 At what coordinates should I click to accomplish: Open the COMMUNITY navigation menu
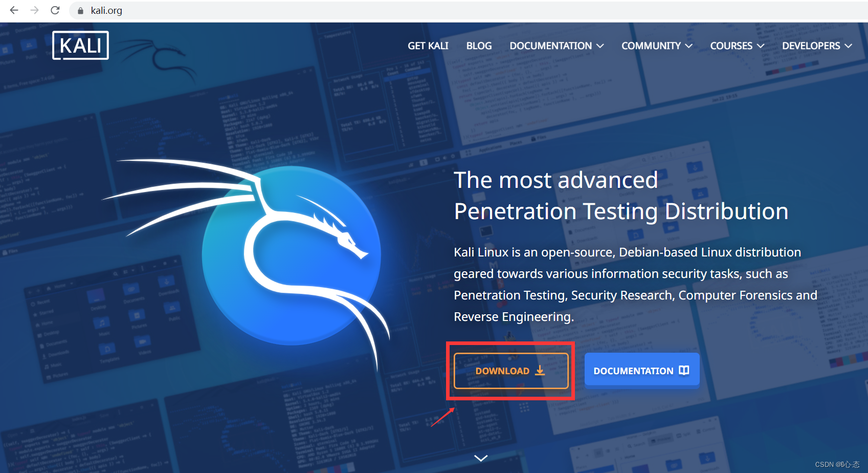pos(651,46)
